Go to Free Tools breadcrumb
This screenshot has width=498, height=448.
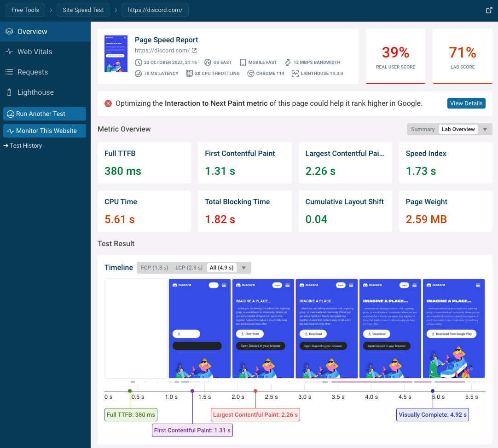(25, 10)
